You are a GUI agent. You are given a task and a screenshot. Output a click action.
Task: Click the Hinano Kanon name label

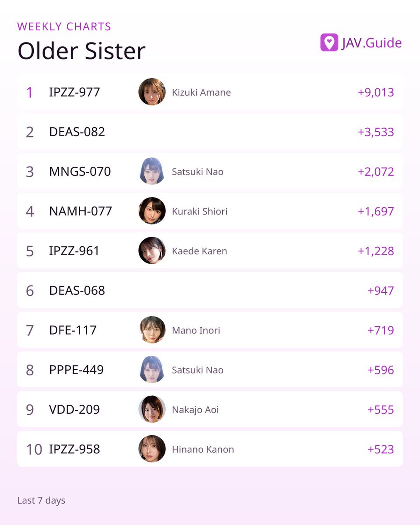pos(203,449)
